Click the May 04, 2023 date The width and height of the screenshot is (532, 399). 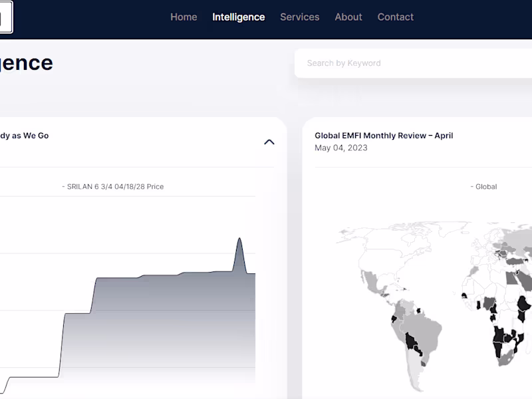340,148
